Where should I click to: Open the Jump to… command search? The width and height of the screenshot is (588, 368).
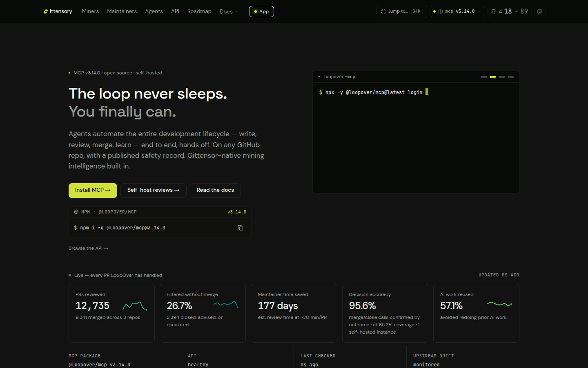click(x=401, y=11)
